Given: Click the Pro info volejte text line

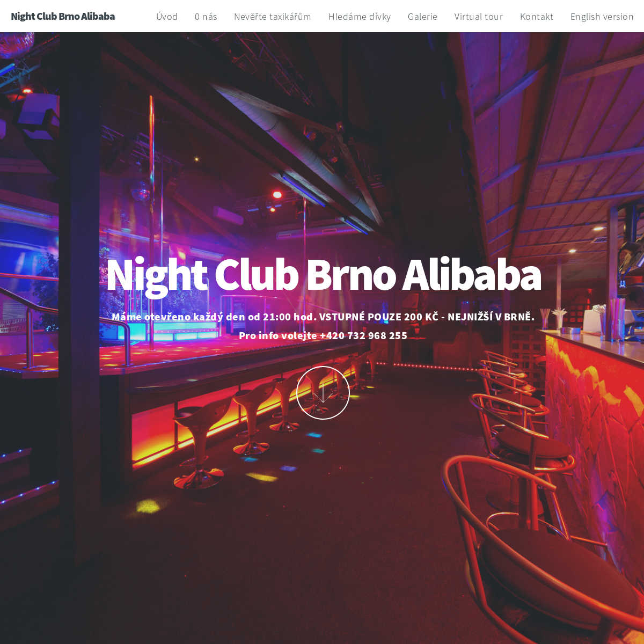Looking at the screenshot, I should [323, 335].
